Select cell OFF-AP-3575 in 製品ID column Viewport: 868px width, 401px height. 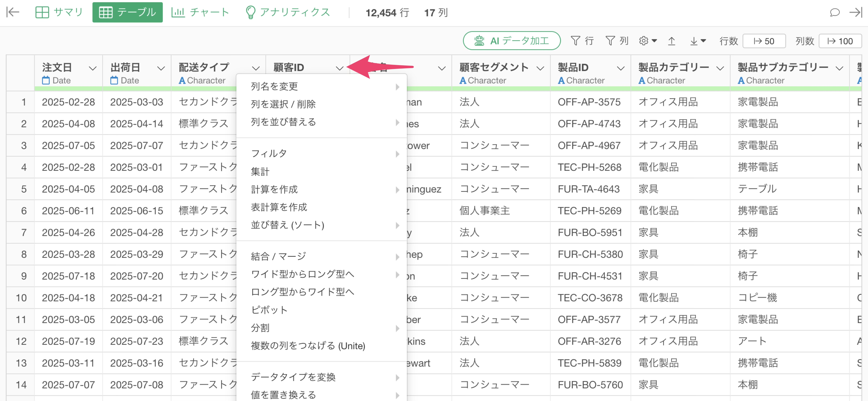(x=590, y=102)
